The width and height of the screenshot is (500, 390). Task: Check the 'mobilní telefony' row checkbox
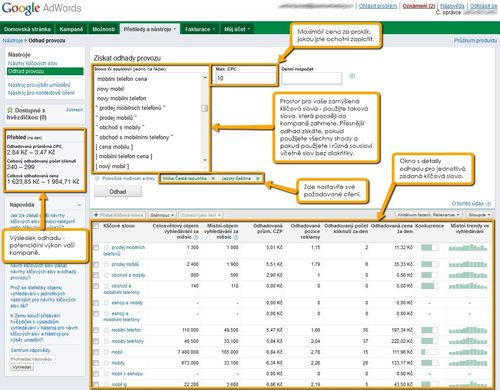(x=96, y=341)
